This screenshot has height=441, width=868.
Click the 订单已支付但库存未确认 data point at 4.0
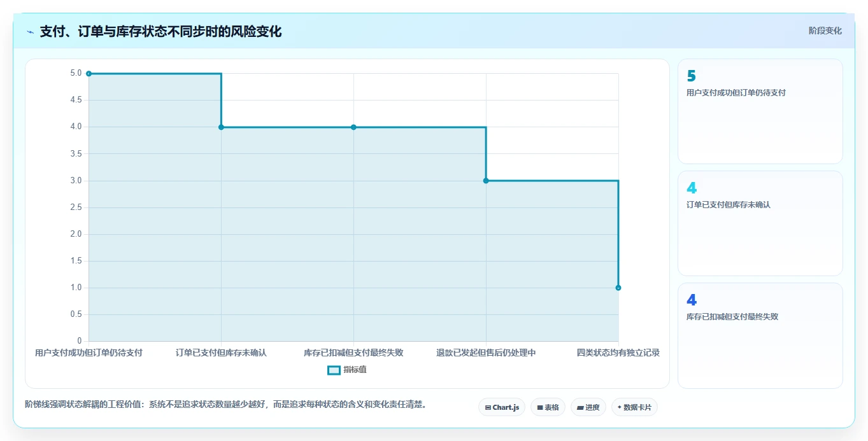click(x=221, y=127)
